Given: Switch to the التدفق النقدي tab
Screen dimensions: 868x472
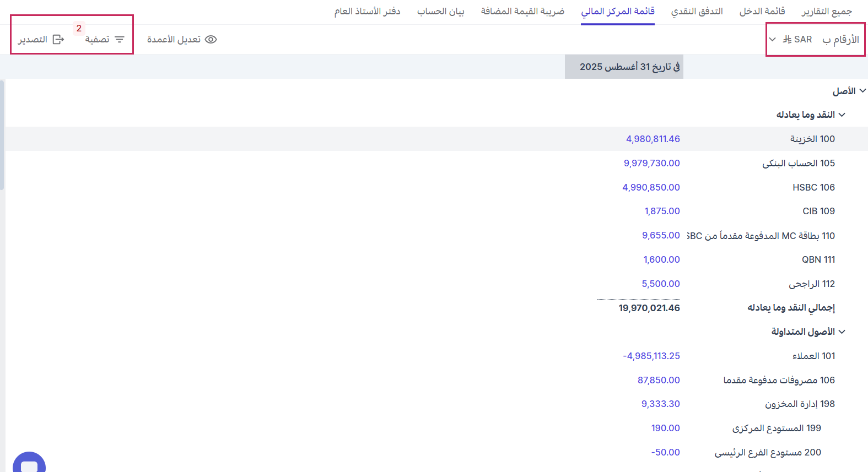Looking at the screenshot, I should (697, 12).
